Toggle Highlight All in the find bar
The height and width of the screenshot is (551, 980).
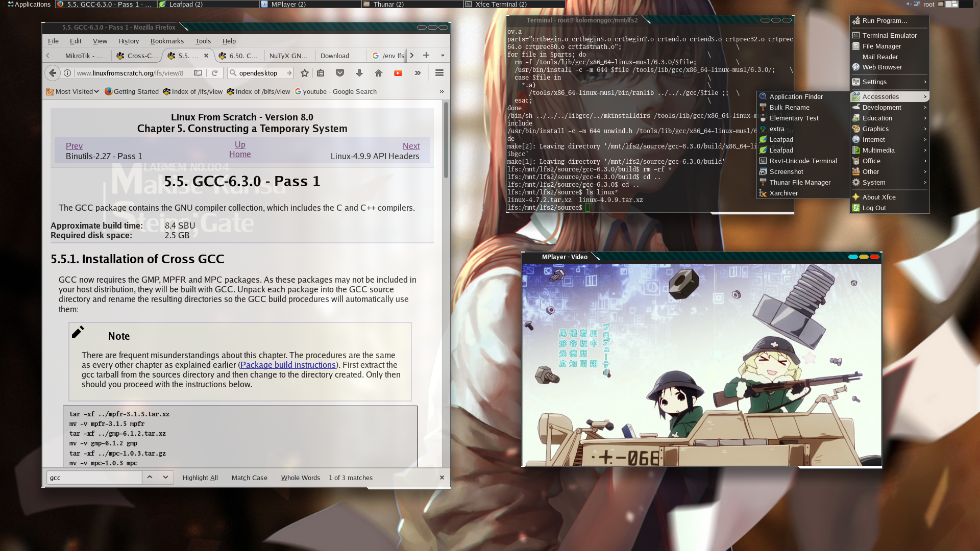200,478
